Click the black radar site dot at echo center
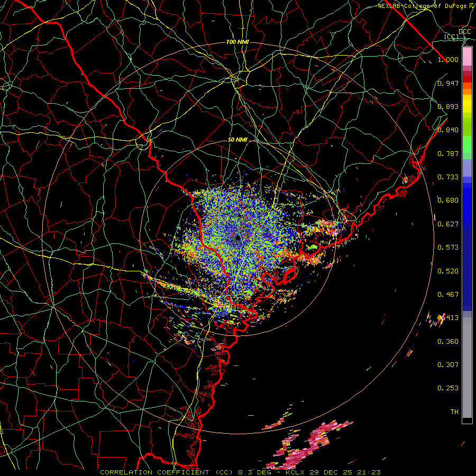 point(237,237)
